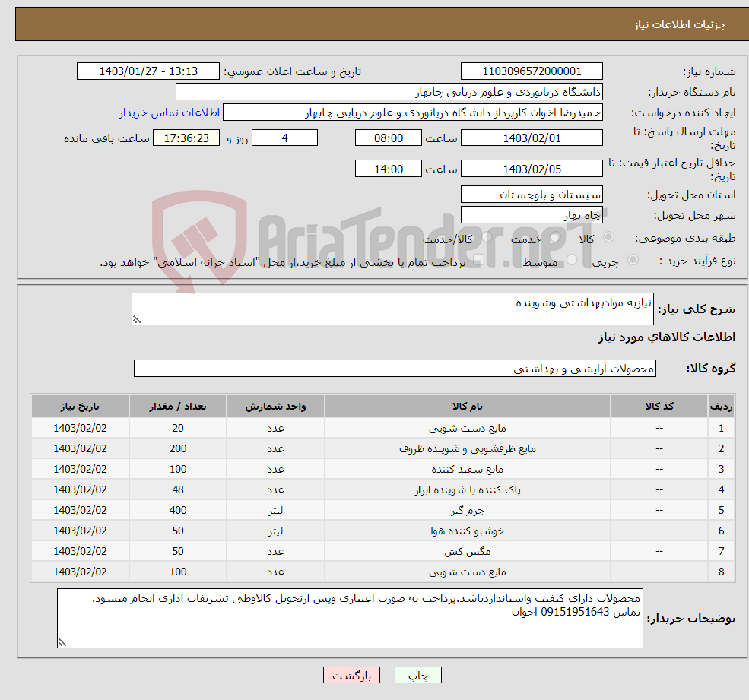Screen dimensions: 749x700
Task: Click the need number field 1103096572000001
Action: (532, 71)
